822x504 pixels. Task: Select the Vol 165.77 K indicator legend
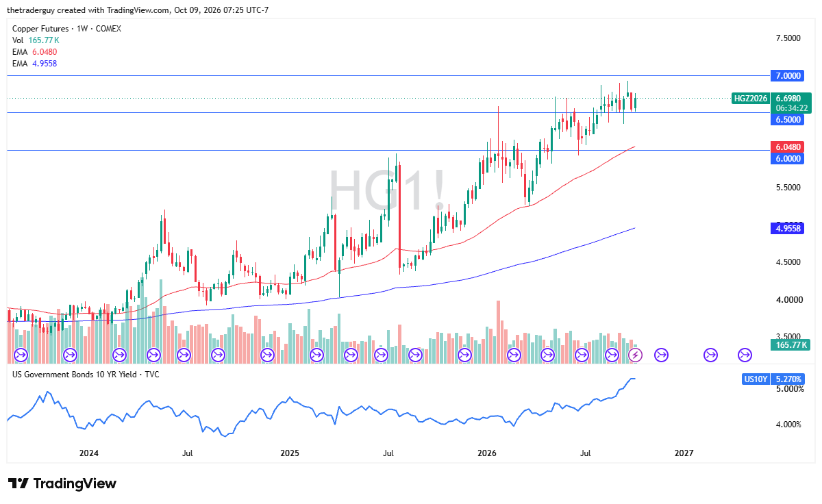click(34, 40)
